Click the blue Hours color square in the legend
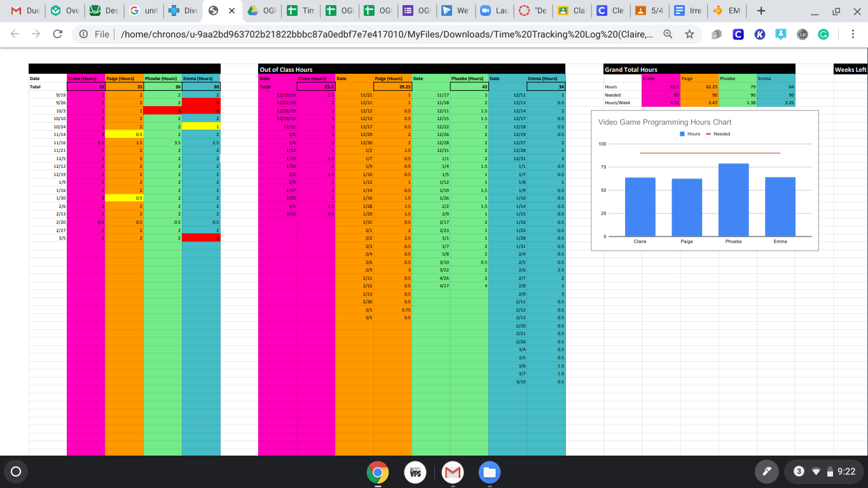The image size is (868, 488). [682, 133]
